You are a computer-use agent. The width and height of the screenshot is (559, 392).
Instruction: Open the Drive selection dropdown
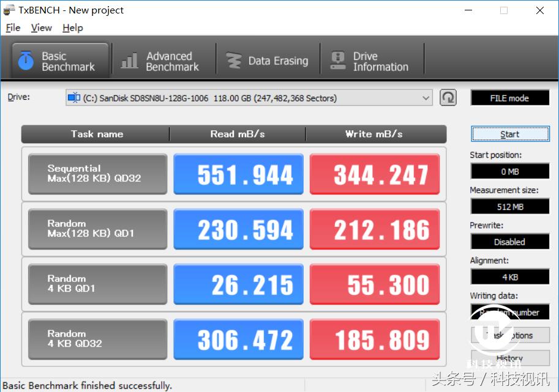[x=427, y=97]
